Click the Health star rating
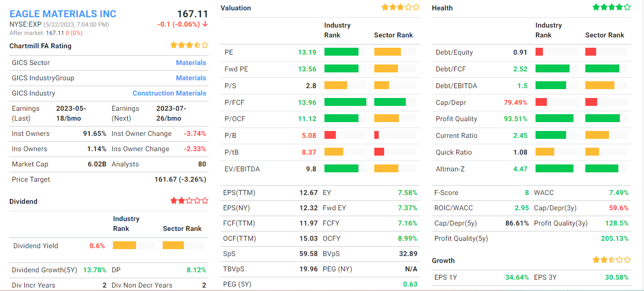The image size is (644, 291). point(611,7)
